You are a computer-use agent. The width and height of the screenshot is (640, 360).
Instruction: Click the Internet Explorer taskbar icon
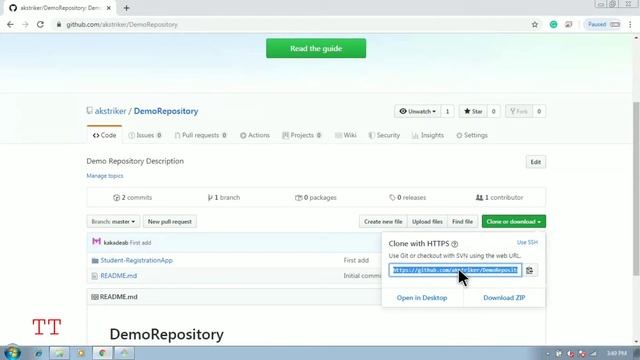[x=38, y=353]
